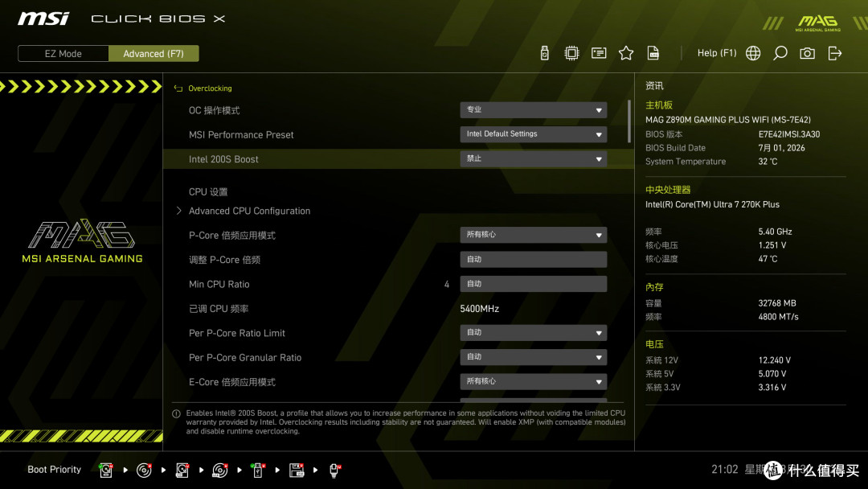The width and height of the screenshot is (868, 489).
Task: Select fifth boot device USB key icon
Action: 258,471
